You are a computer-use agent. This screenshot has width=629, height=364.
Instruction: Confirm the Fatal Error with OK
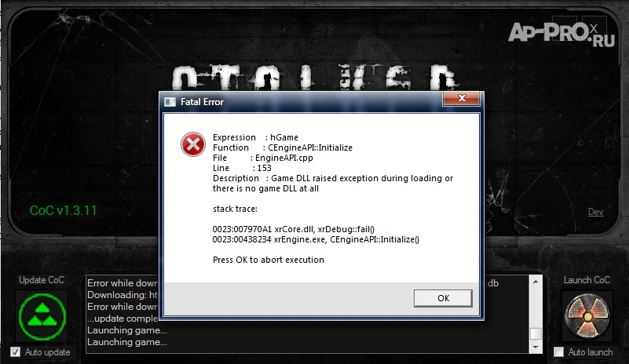tap(443, 298)
